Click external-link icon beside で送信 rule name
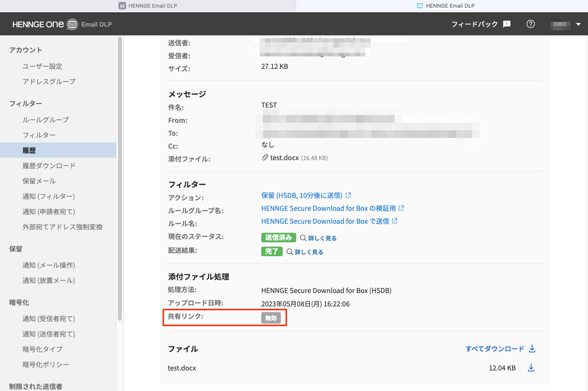The image size is (588, 391). 395,221
